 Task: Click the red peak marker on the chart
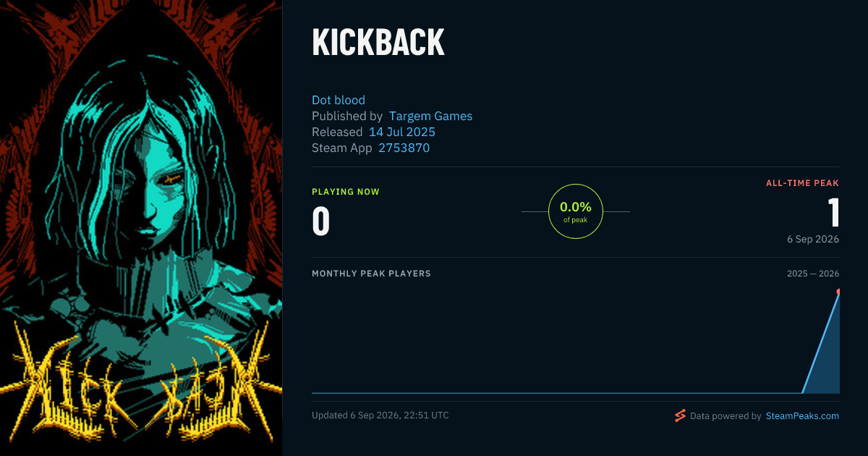point(838,292)
